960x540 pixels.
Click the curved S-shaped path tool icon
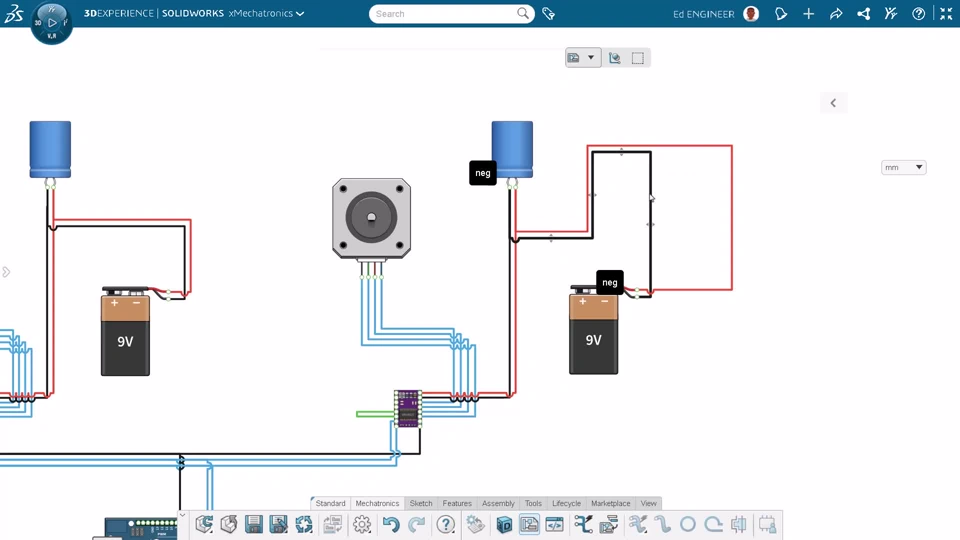(662, 524)
